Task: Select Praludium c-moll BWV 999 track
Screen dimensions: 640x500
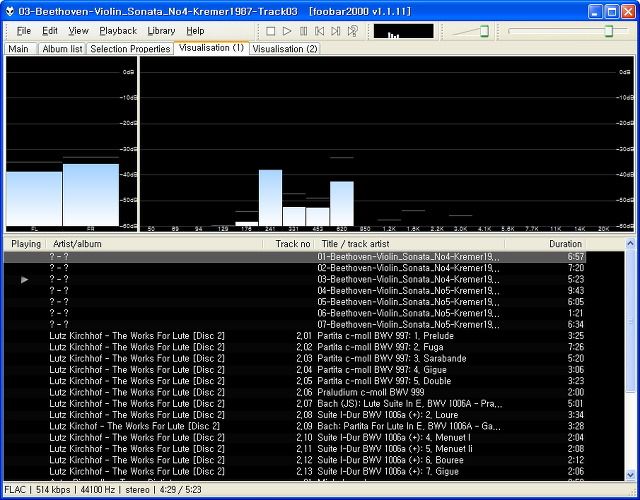Action: coord(295,393)
